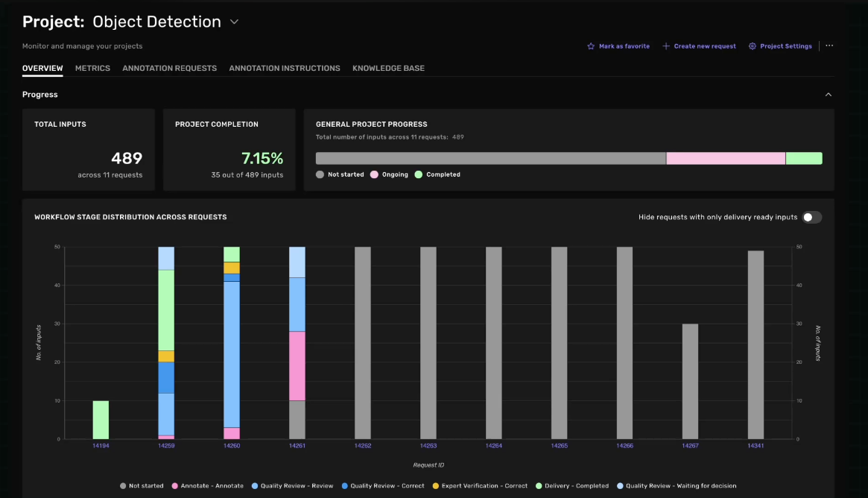Click the green bar for request 14194
This screenshot has width=868, height=498.
pos(101,420)
